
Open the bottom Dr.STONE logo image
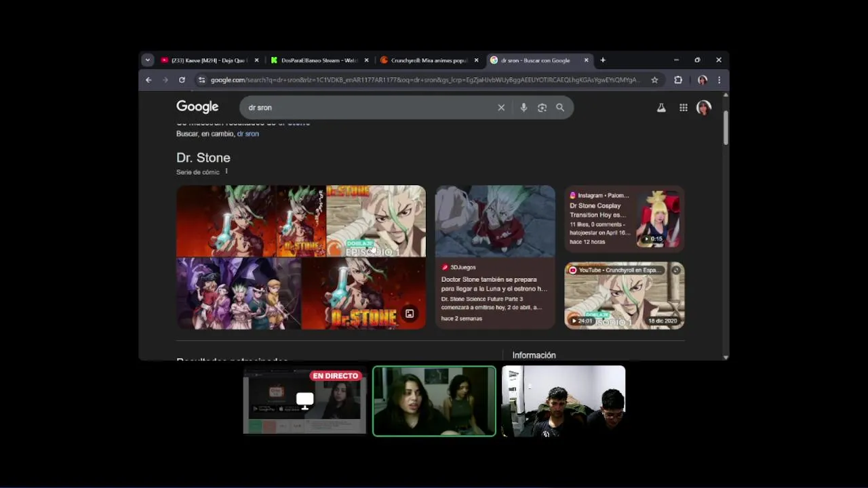coord(363,293)
